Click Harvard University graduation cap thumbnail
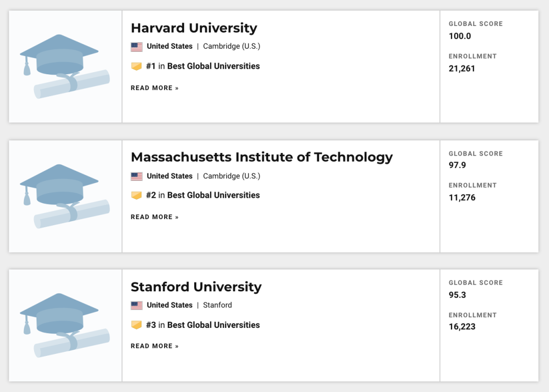The width and height of the screenshot is (549, 392). (65, 66)
